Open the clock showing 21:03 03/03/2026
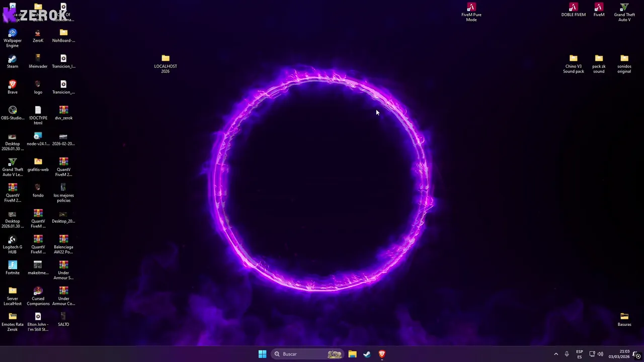644x362 pixels. (x=619, y=354)
